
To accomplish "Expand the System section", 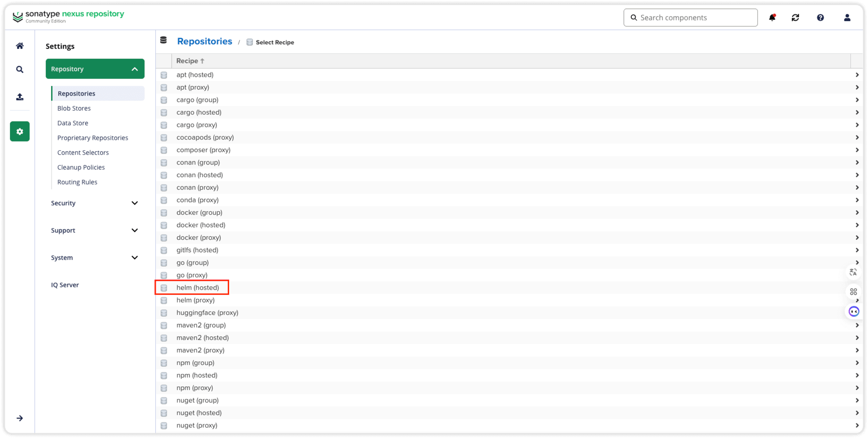I will click(95, 258).
